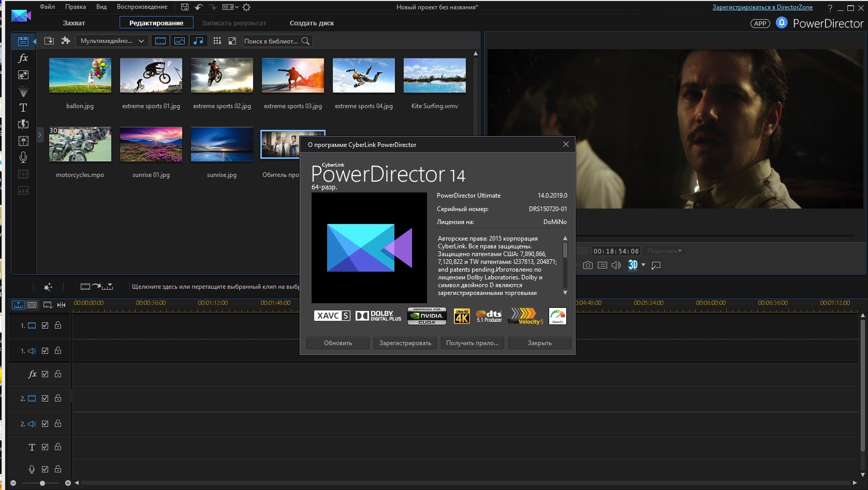Viewport: 868px width, 490px height.
Task: Expand the Мультимедийно... library content dropdown
Action: [112, 41]
